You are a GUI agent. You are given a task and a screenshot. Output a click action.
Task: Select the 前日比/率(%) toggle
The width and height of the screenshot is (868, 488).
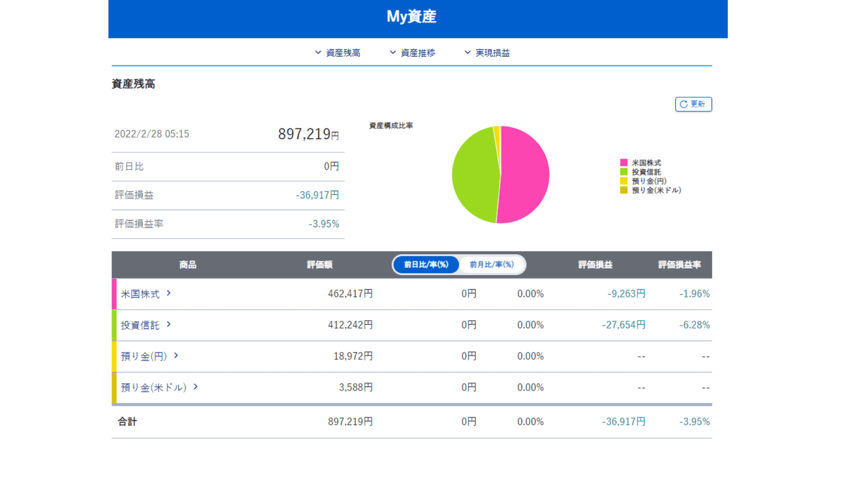[426, 265]
